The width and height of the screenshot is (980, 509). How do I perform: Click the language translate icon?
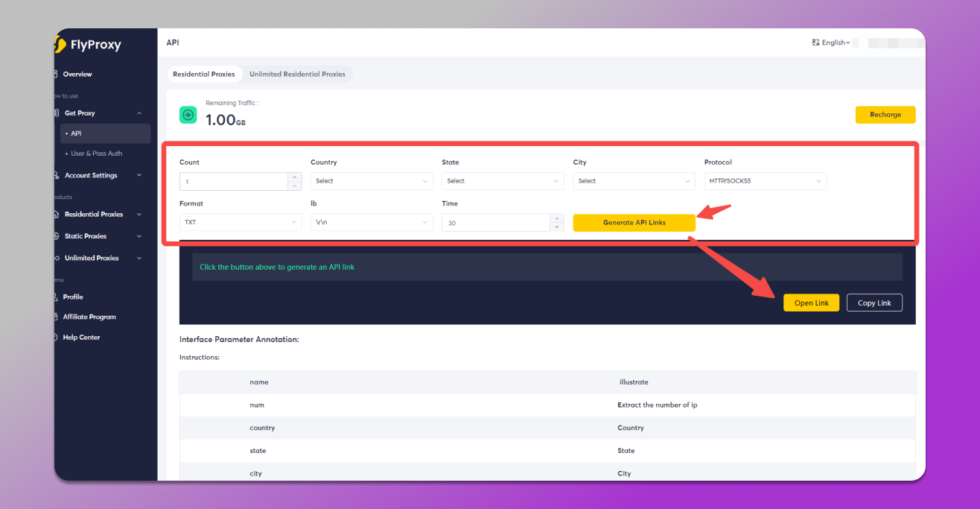click(815, 42)
